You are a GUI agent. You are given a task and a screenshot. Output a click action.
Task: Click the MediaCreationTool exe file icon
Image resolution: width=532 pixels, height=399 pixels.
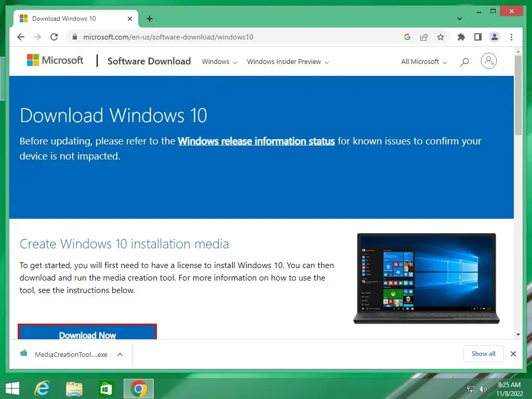coord(24,353)
